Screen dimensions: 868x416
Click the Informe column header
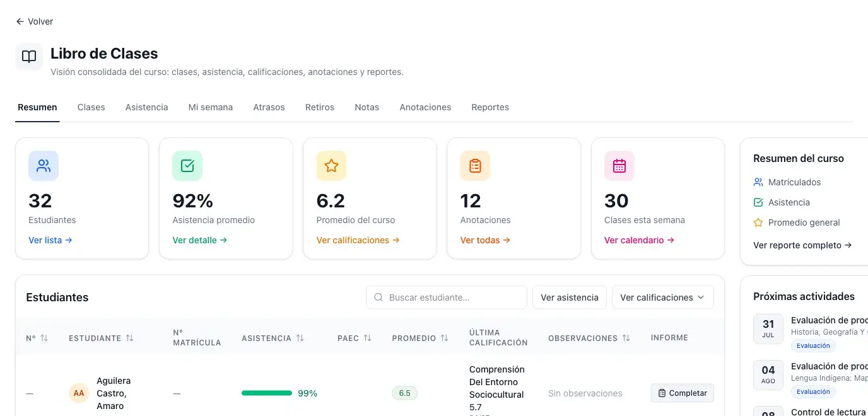point(669,338)
